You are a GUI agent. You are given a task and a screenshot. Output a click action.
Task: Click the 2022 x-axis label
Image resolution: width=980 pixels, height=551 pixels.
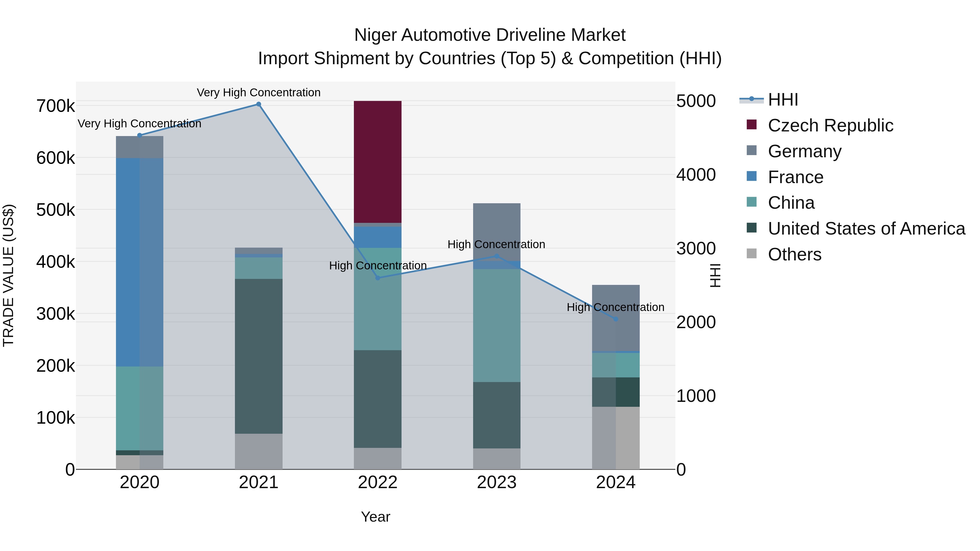[x=378, y=482]
